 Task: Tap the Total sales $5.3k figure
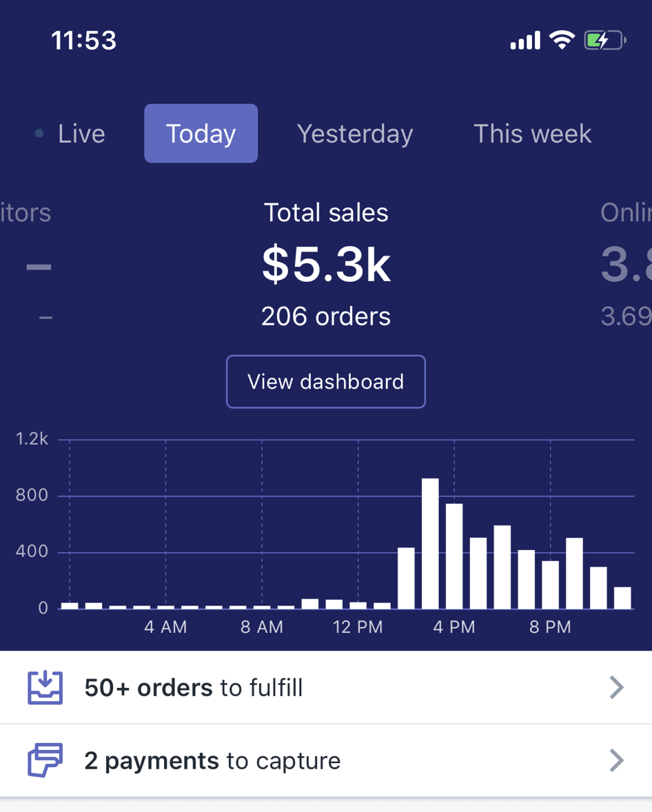pyautogui.click(x=326, y=265)
